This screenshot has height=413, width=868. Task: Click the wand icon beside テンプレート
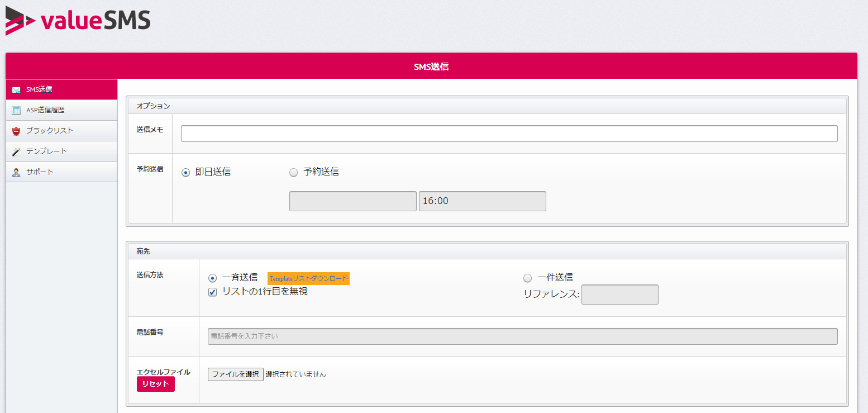tap(16, 151)
